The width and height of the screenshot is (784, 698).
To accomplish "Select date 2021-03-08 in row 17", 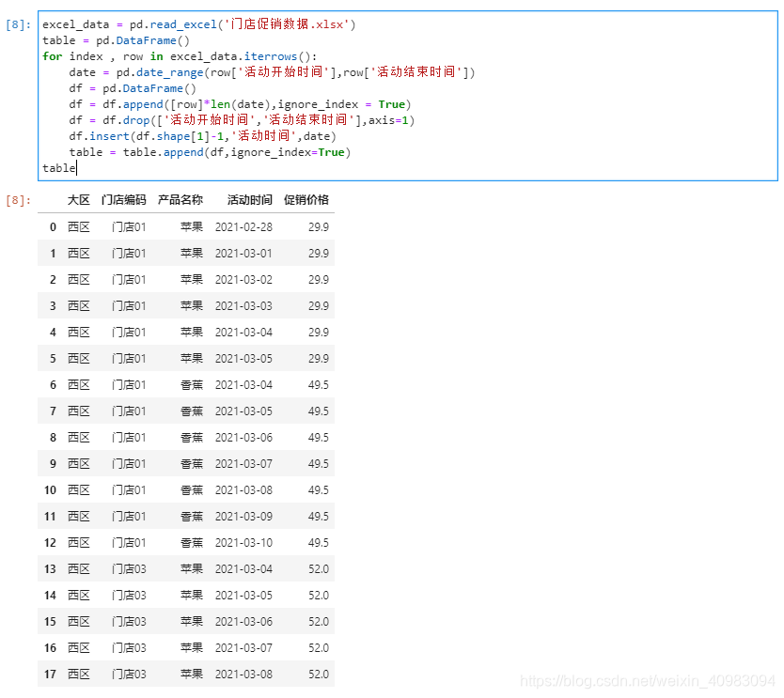I will click(x=243, y=674).
